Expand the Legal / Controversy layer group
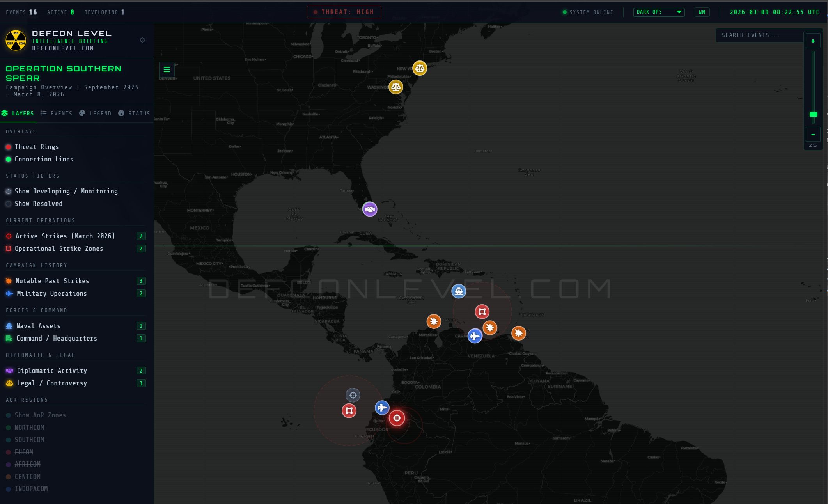Viewport: 828px width, 504px height. [x=51, y=383]
